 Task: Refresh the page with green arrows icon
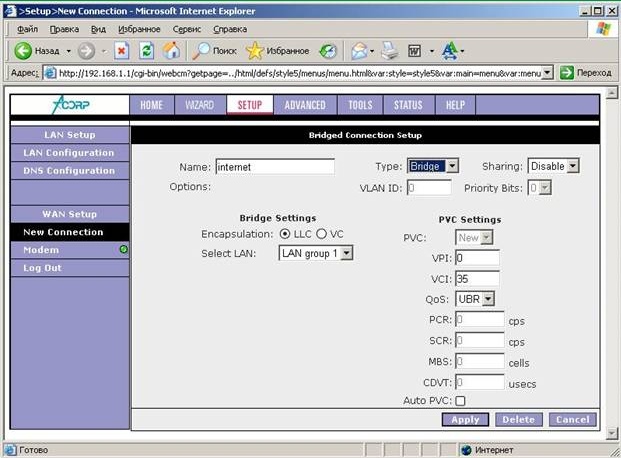point(147,51)
